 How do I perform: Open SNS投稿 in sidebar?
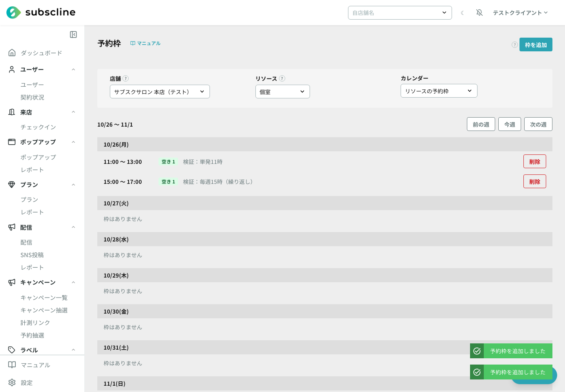pyautogui.click(x=32, y=255)
